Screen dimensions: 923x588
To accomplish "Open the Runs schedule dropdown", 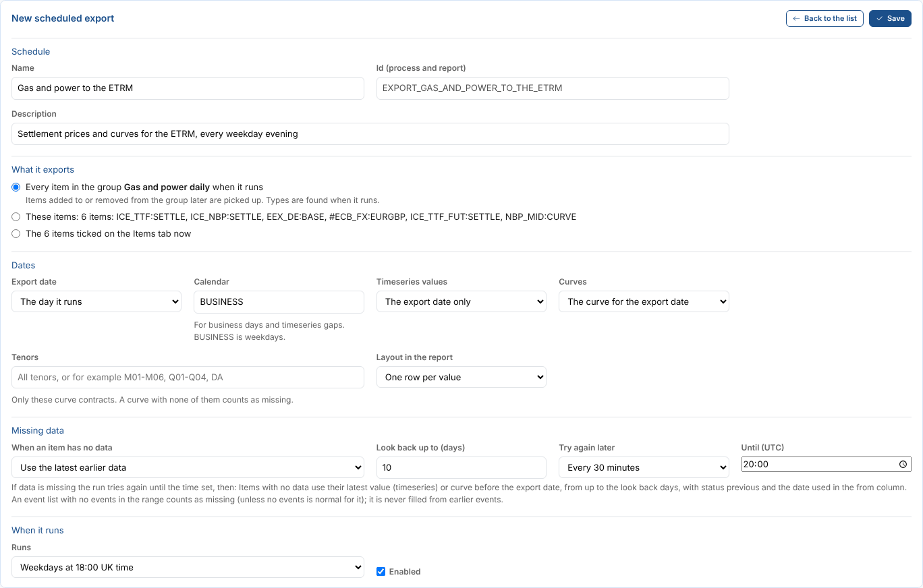I will tap(188, 567).
